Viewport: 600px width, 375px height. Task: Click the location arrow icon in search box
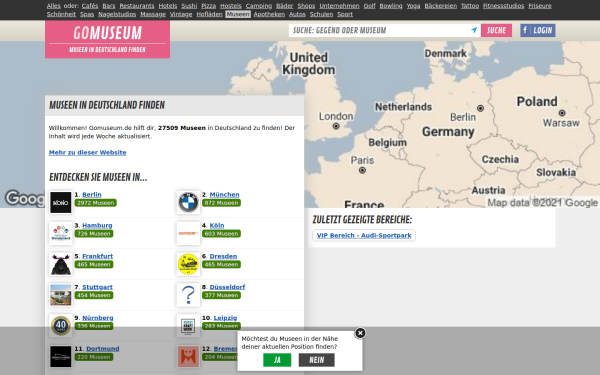474,30
